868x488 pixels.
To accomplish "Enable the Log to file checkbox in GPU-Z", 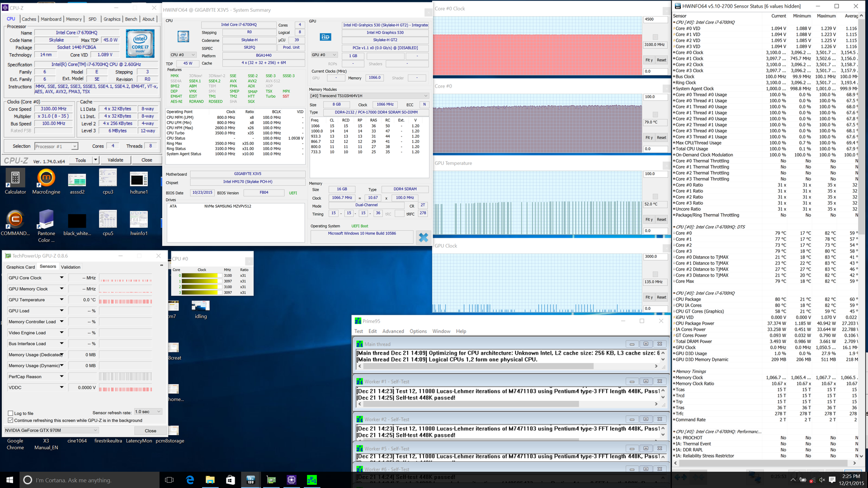I will (10, 413).
